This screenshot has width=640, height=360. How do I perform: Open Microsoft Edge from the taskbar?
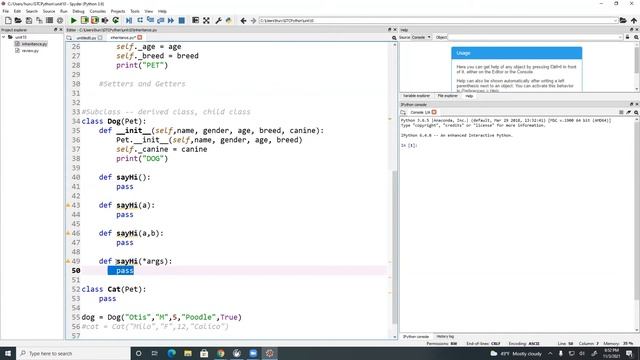pyautogui.click(x=171, y=353)
